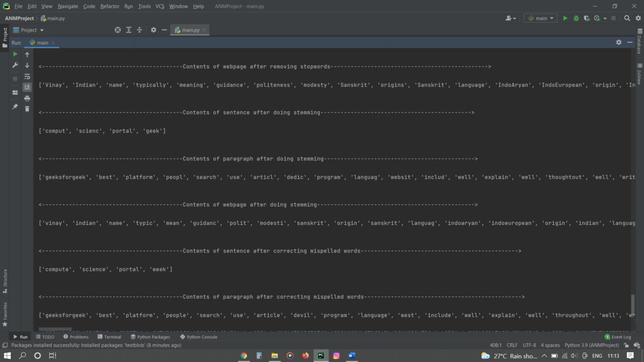Print the console output
The height and width of the screenshot is (362, 644).
pos(27,98)
